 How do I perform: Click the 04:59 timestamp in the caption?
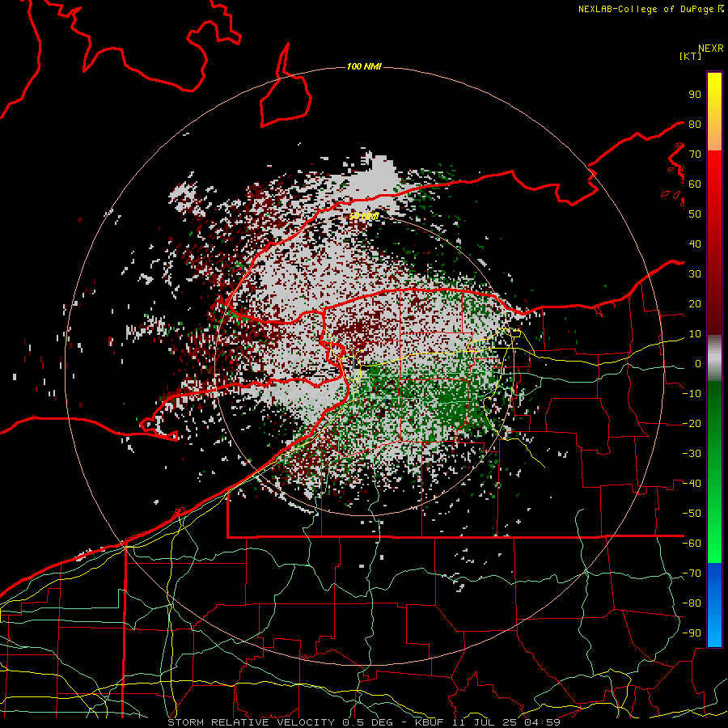click(x=542, y=722)
